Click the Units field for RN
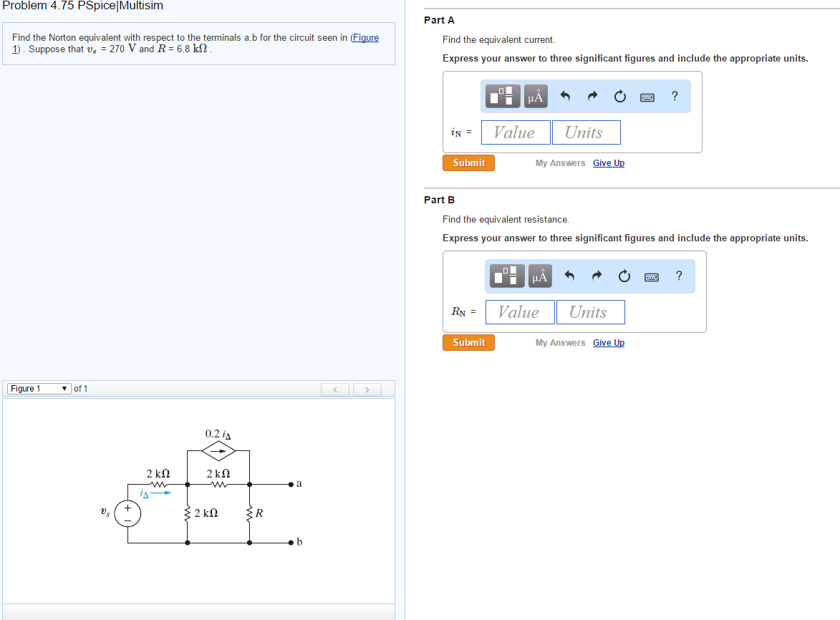Image resolution: width=840 pixels, height=620 pixels. tap(590, 311)
